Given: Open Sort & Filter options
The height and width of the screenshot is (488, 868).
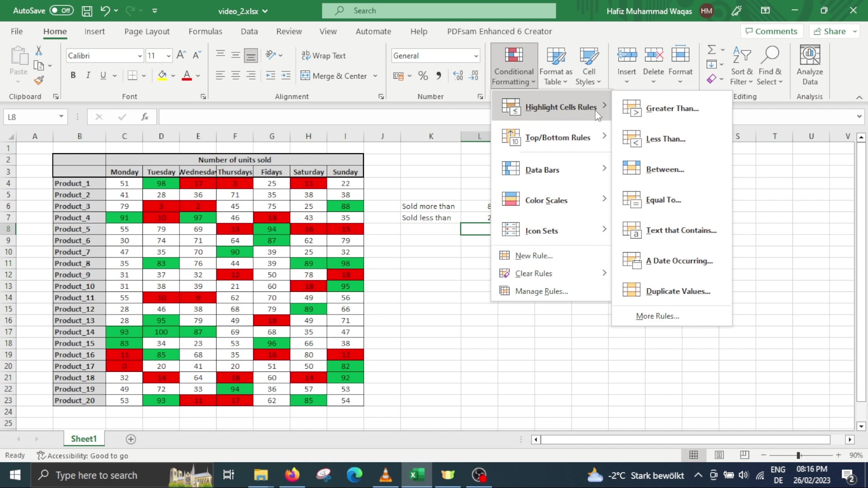Looking at the screenshot, I should pos(742,66).
